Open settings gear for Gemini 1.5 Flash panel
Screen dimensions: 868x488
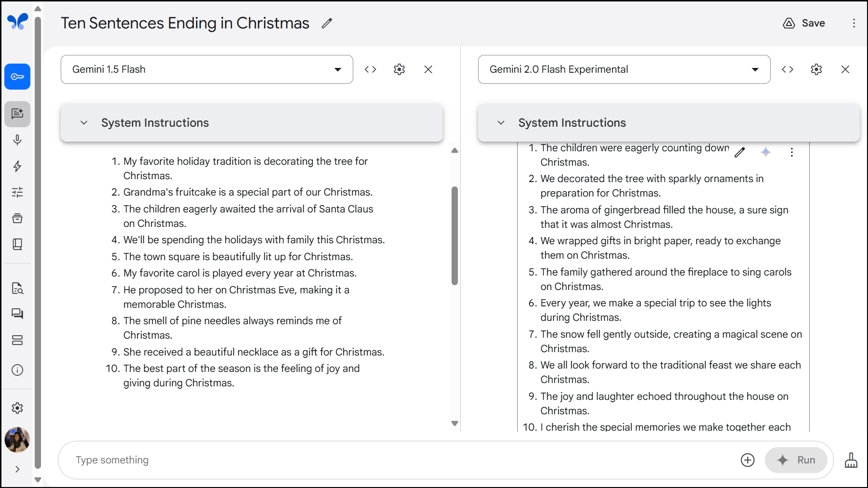(x=399, y=69)
